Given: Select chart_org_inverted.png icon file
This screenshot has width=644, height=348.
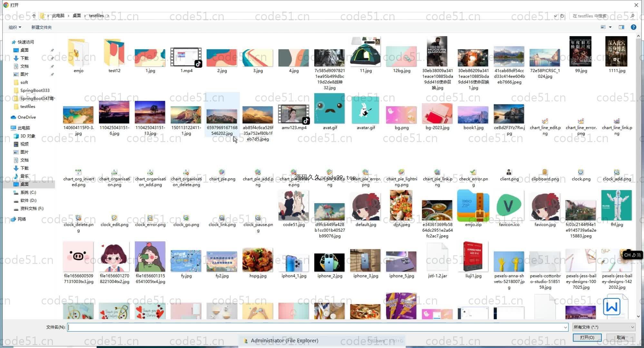Looking at the screenshot, I should [78, 178].
